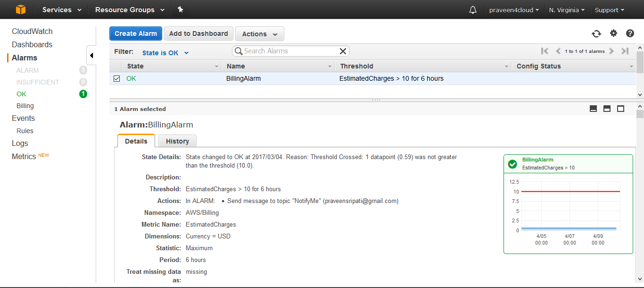The width and height of the screenshot is (644, 288).
Task: Open the N. Virginia region selector
Action: [x=567, y=9]
